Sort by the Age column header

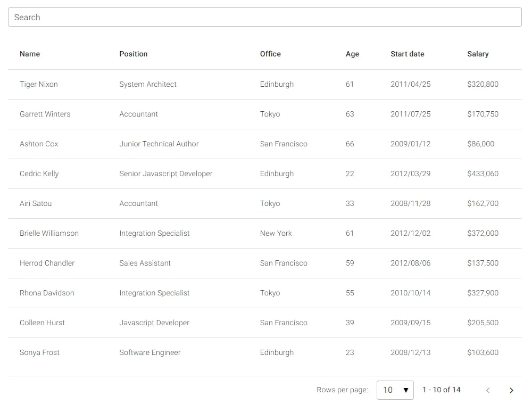point(352,54)
